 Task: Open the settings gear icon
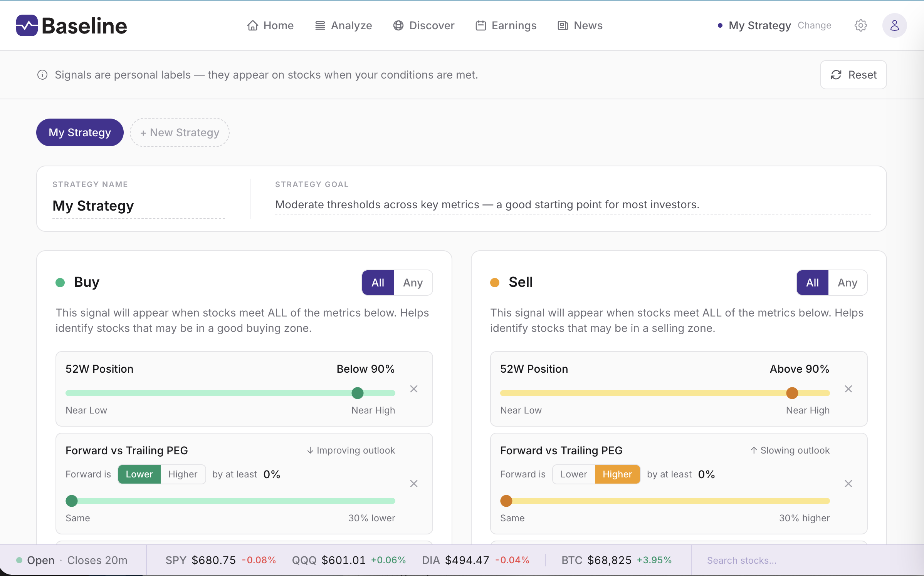pyautogui.click(x=860, y=25)
